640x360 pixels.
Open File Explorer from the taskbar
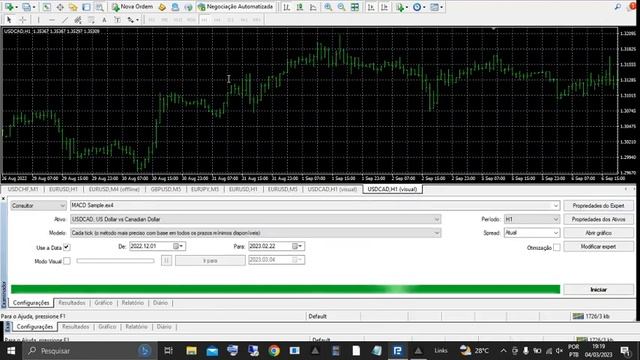(191, 351)
